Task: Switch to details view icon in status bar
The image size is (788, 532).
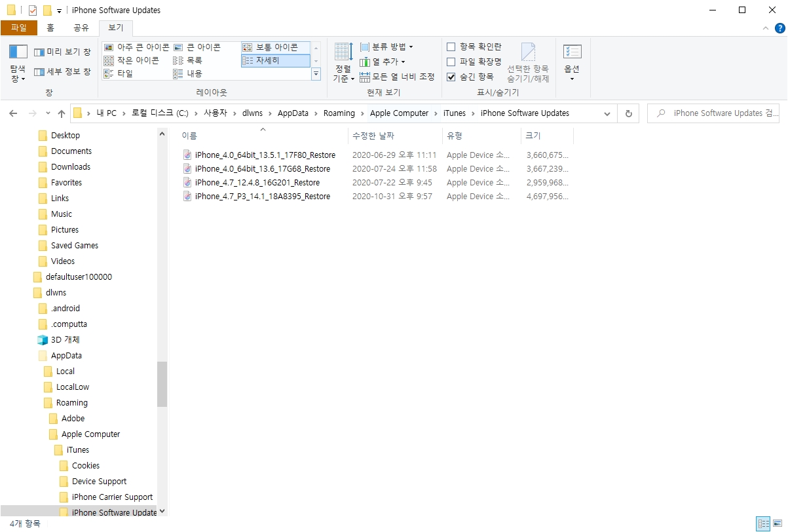Action: (x=763, y=523)
